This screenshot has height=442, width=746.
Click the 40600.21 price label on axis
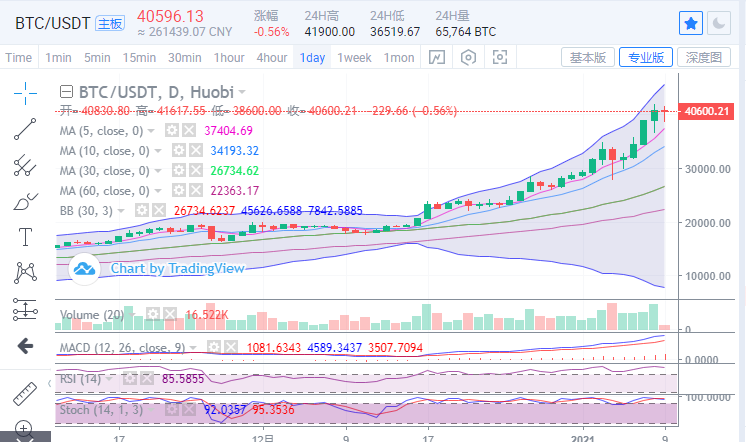[706, 111]
